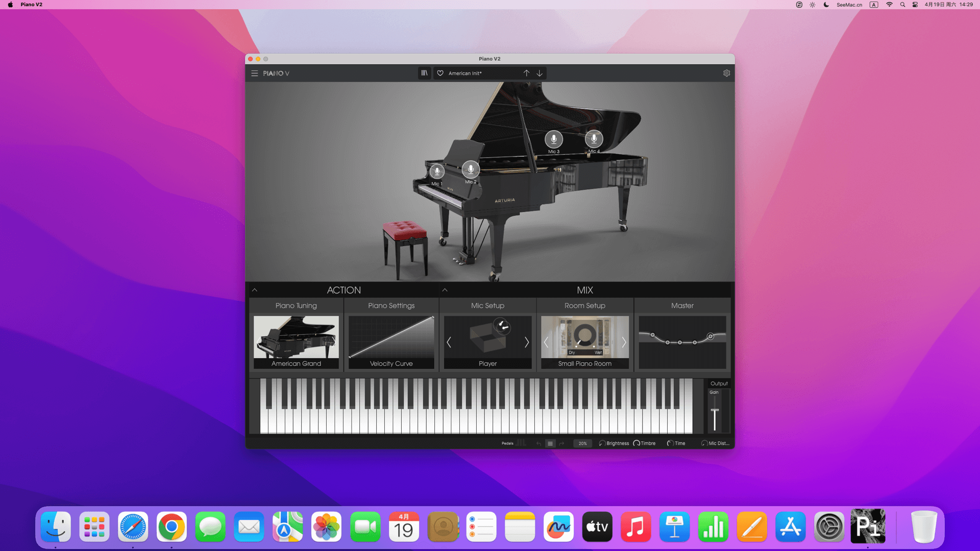Open the edit history list icon
The image size is (980, 551).
pyautogui.click(x=550, y=443)
